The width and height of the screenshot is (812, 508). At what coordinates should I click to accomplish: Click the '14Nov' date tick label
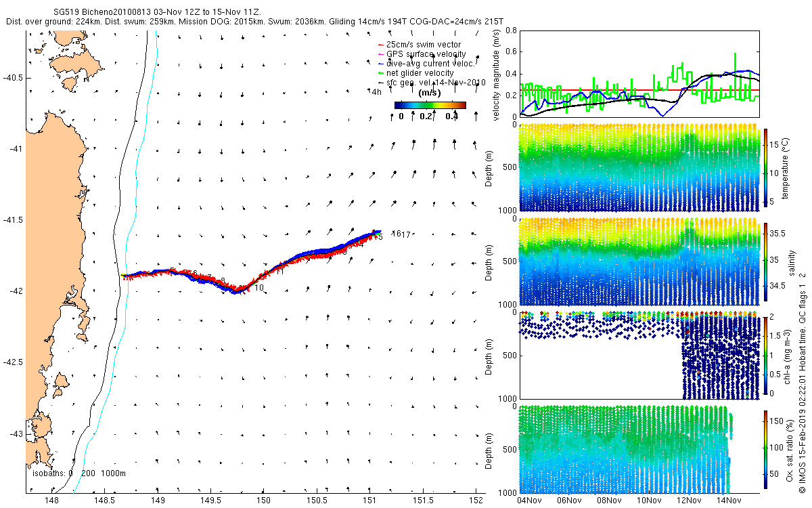click(728, 501)
